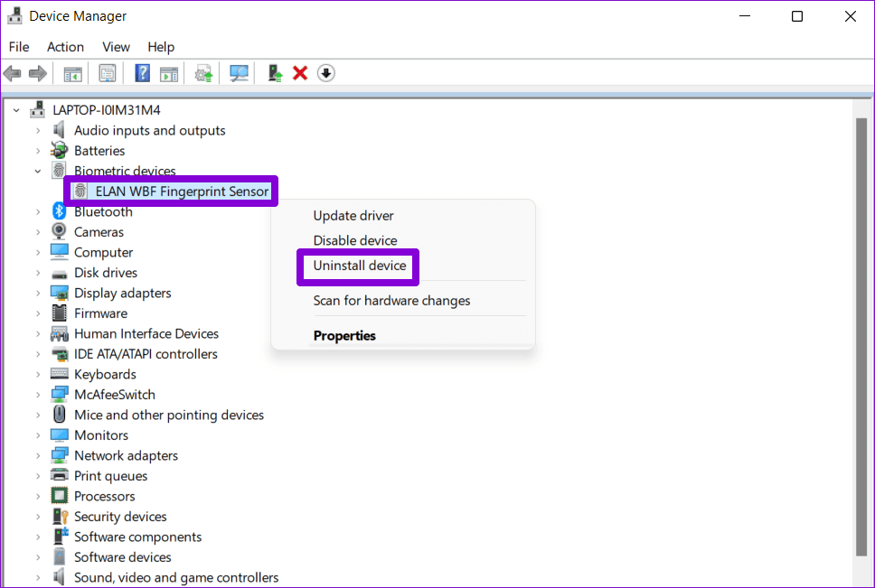Click the webcam icon beside Cameras
Viewport: 875px width, 588px height.
(x=59, y=231)
